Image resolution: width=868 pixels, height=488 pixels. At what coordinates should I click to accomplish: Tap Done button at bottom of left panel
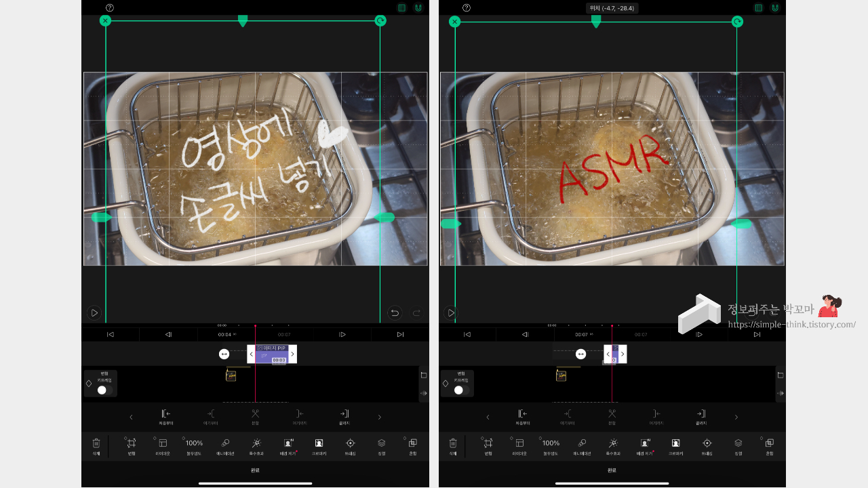(x=255, y=470)
